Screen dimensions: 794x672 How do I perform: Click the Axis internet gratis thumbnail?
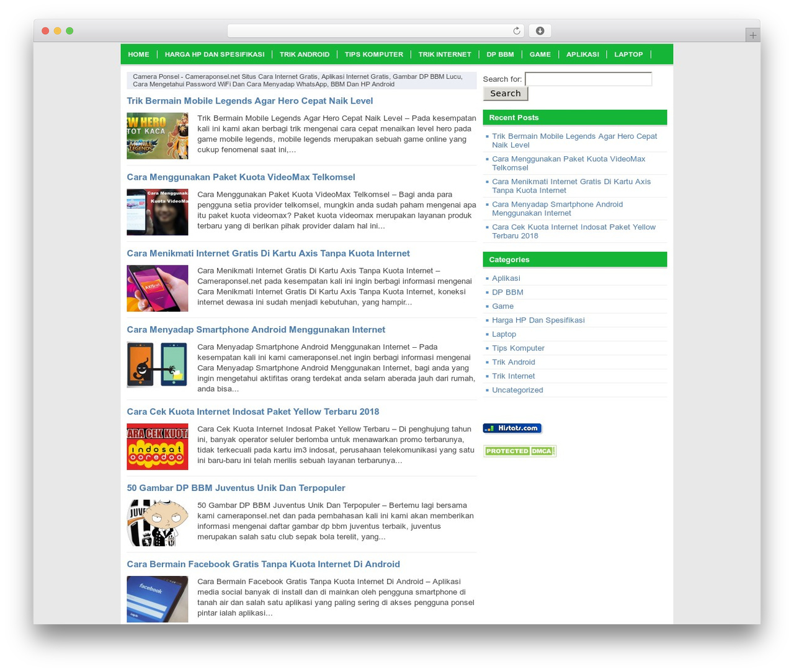(x=158, y=288)
